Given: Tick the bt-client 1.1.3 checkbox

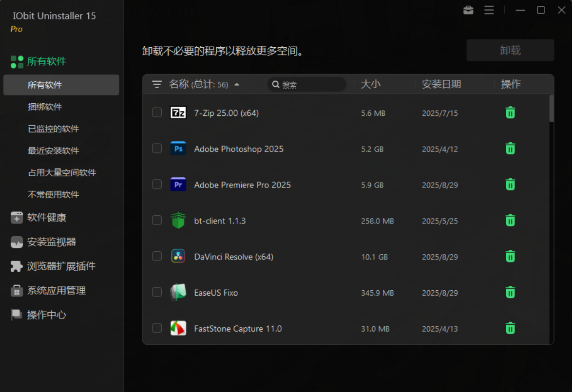Looking at the screenshot, I should point(157,220).
